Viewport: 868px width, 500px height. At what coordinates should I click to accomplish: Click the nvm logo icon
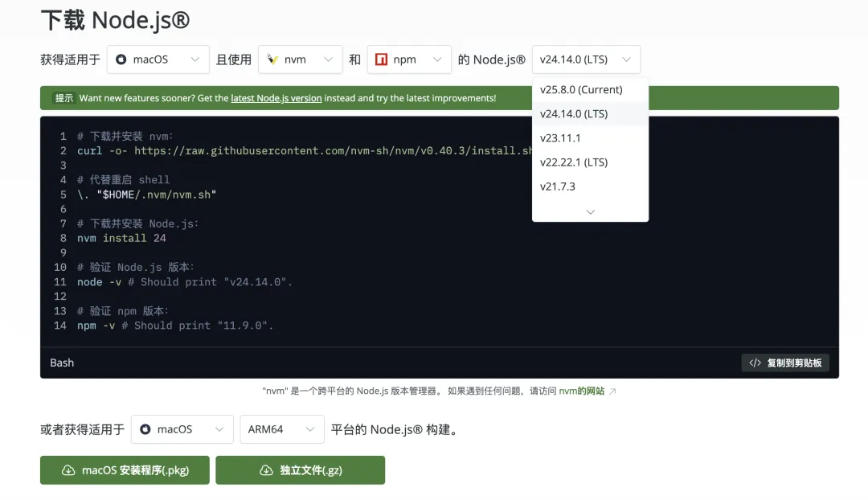272,59
